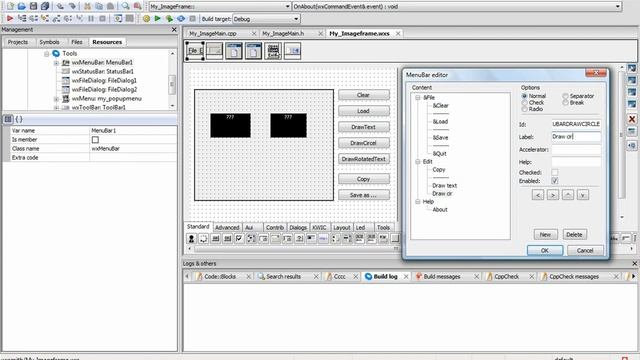Click the Accelerator input field
Image resolution: width=640 pixels, height=360 pixels.
[576, 149]
